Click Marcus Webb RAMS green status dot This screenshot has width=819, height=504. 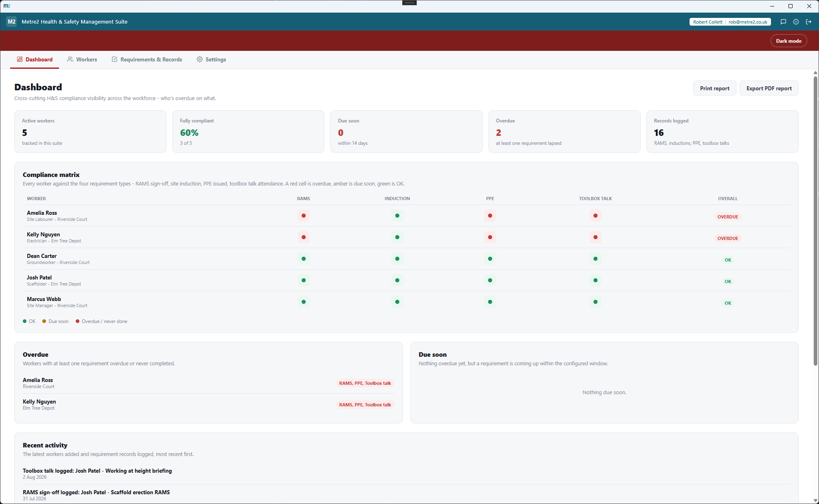304,302
